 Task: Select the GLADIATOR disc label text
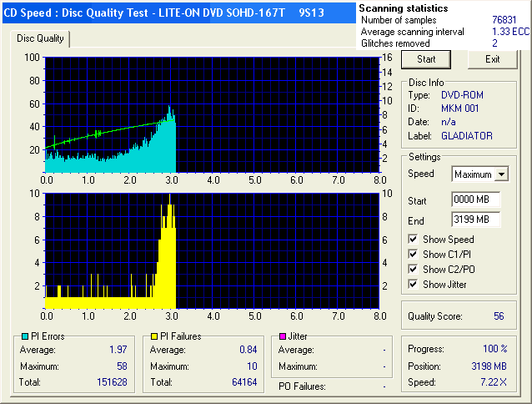[x=466, y=135]
